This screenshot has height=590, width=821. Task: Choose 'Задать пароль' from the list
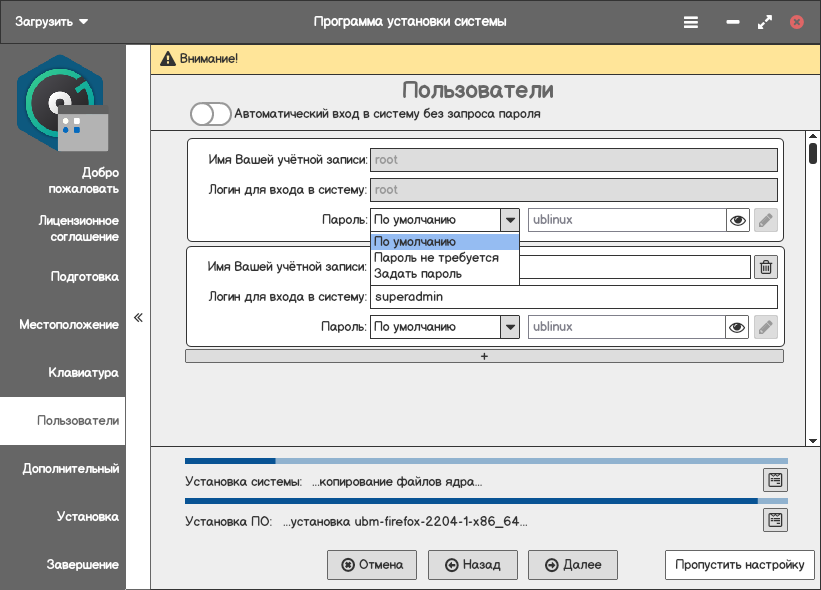pyautogui.click(x=418, y=274)
